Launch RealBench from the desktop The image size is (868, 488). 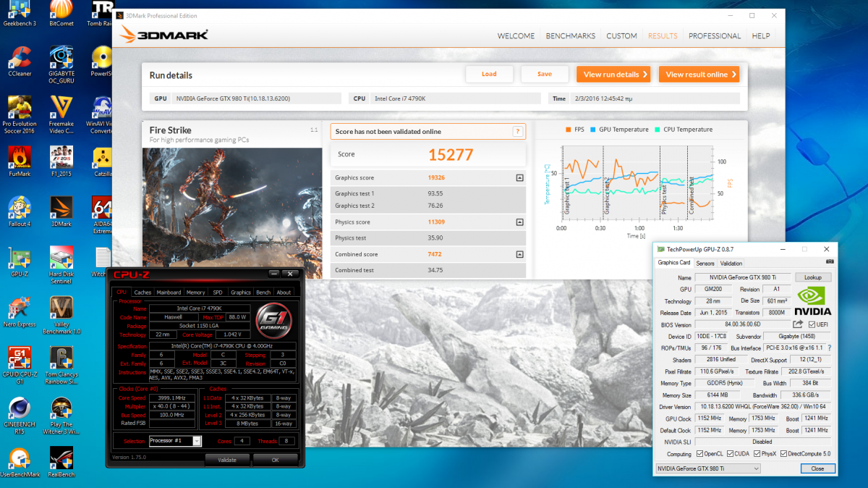(x=61, y=463)
